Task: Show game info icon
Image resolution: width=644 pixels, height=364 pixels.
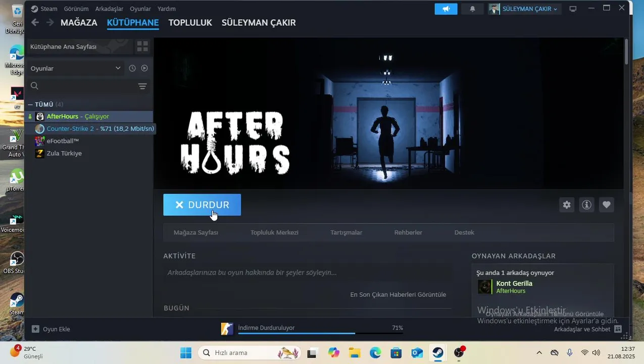Action: coord(586,205)
